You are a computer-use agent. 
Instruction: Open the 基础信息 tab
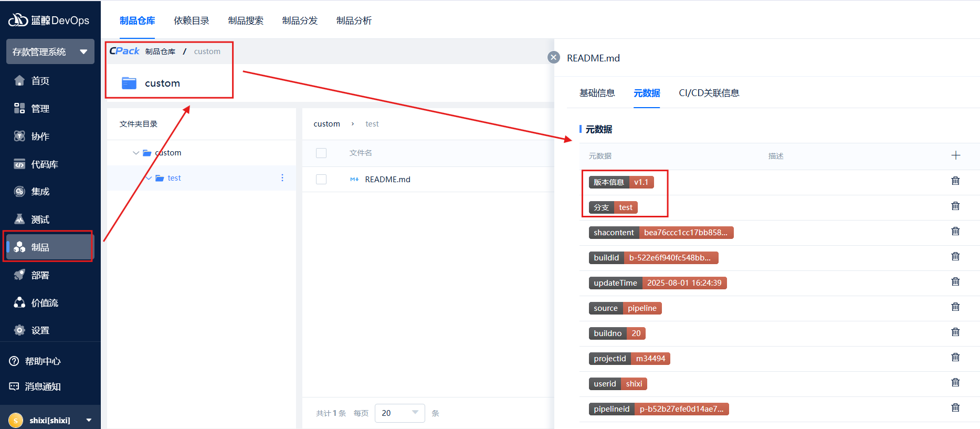pyautogui.click(x=597, y=93)
